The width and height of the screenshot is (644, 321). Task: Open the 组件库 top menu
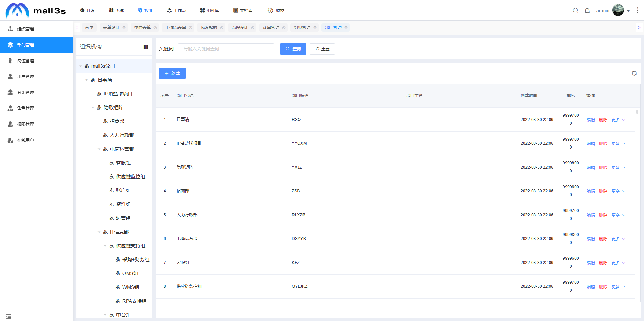pos(209,11)
